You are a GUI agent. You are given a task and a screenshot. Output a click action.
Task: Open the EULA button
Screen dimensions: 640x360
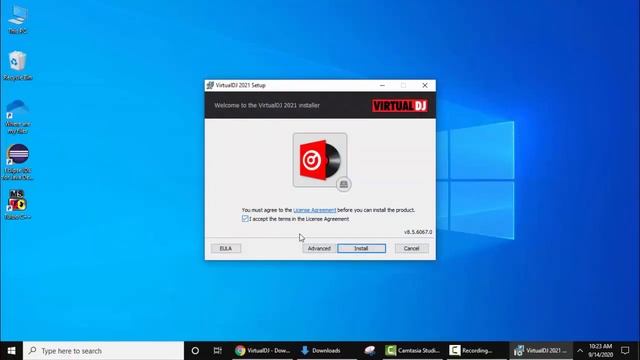[x=226, y=248]
